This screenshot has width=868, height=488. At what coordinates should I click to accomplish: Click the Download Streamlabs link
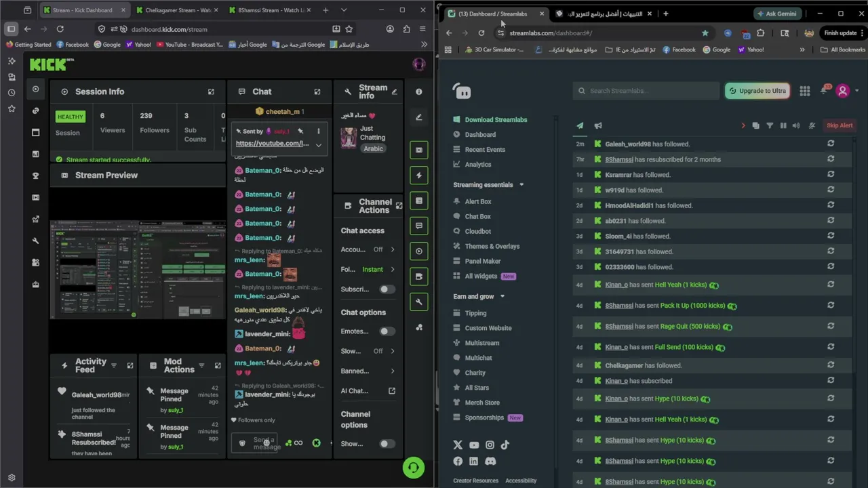click(496, 120)
